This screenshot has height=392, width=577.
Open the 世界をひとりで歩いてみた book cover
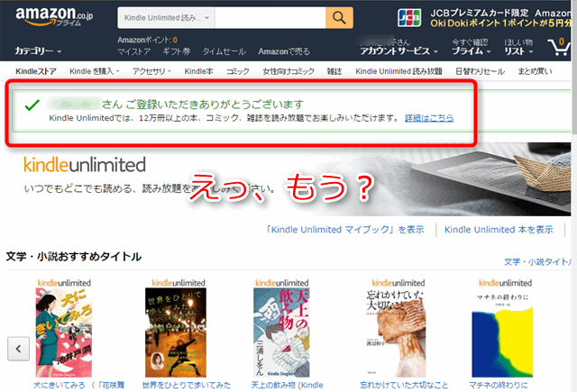pyautogui.click(x=176, y=333)
